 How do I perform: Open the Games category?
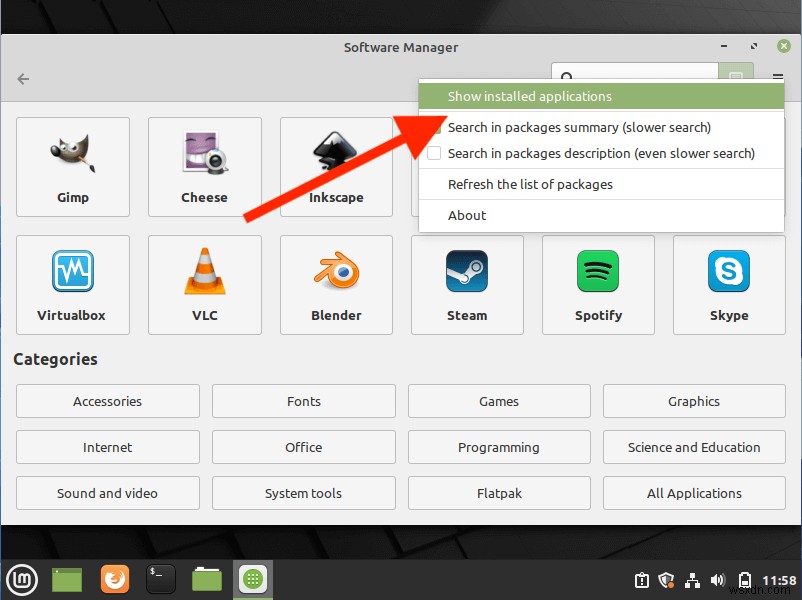[x=498, y=401]
